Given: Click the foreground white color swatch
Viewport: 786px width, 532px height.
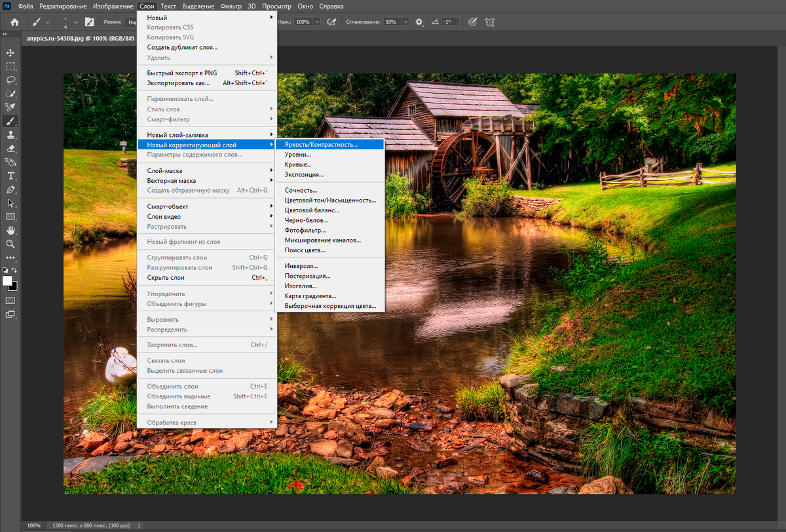Looking at the screenshot, I should coord(7,280).
